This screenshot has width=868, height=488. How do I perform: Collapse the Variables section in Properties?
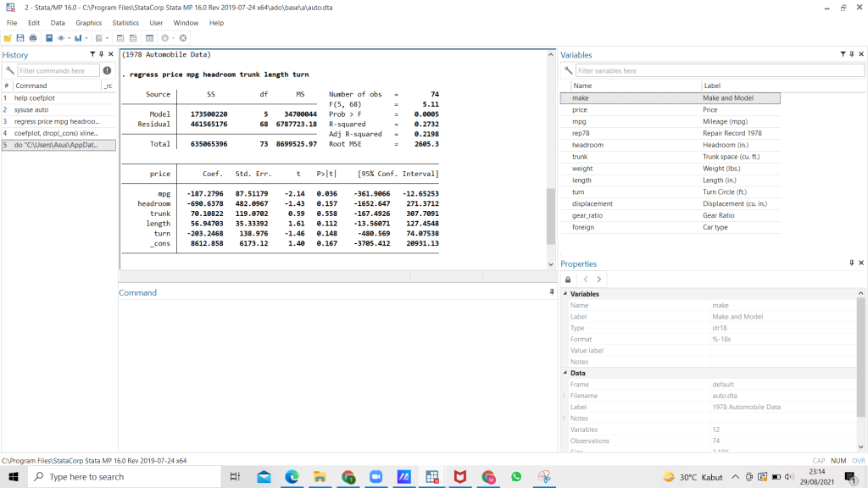565,294
